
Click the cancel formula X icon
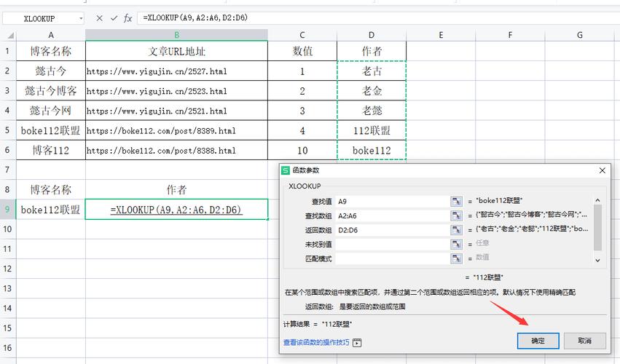99,18
